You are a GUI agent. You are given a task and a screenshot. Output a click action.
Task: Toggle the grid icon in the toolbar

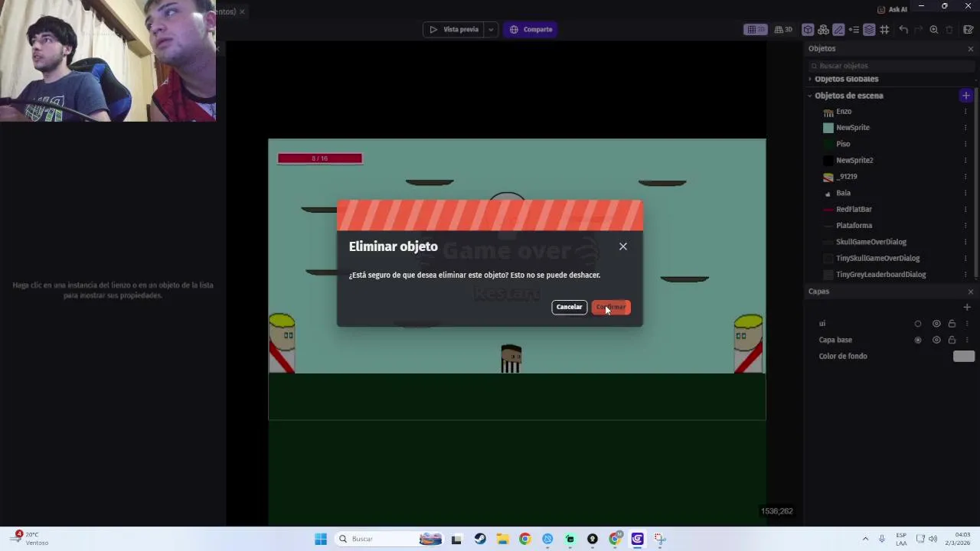[884, 29]
